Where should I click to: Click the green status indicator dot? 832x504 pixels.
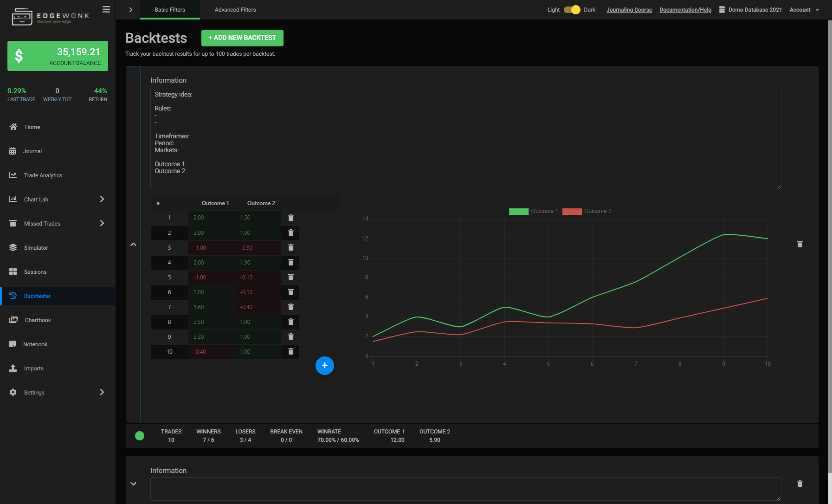140,436
